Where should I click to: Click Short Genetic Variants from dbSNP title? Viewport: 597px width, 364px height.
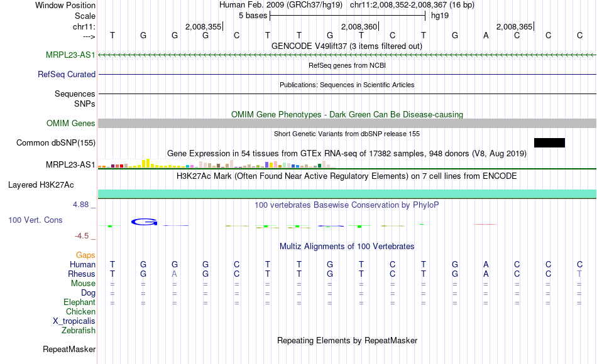[347, 134]
